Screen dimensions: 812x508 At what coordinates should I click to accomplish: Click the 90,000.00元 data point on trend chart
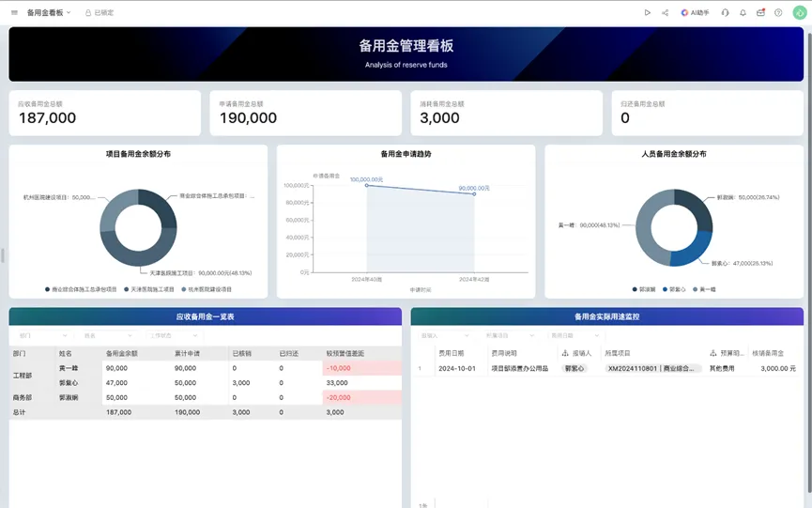pyautogui.click(x=474, y=193)
